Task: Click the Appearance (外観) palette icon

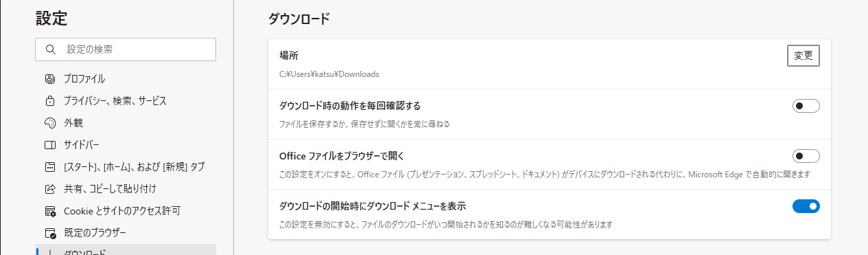Action: (49, 122)
